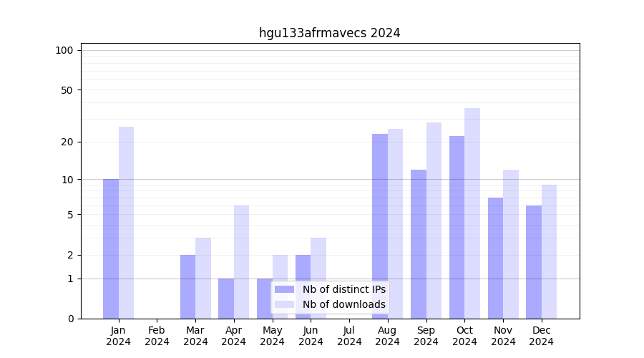
Task: Select the 'Nb of downloads' legend label
Action: pyautogui.click(x=343, y=304)
